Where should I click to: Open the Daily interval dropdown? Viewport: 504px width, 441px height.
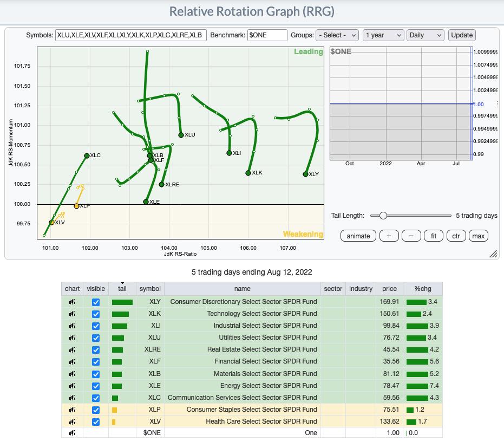click(x=426, y=35)
